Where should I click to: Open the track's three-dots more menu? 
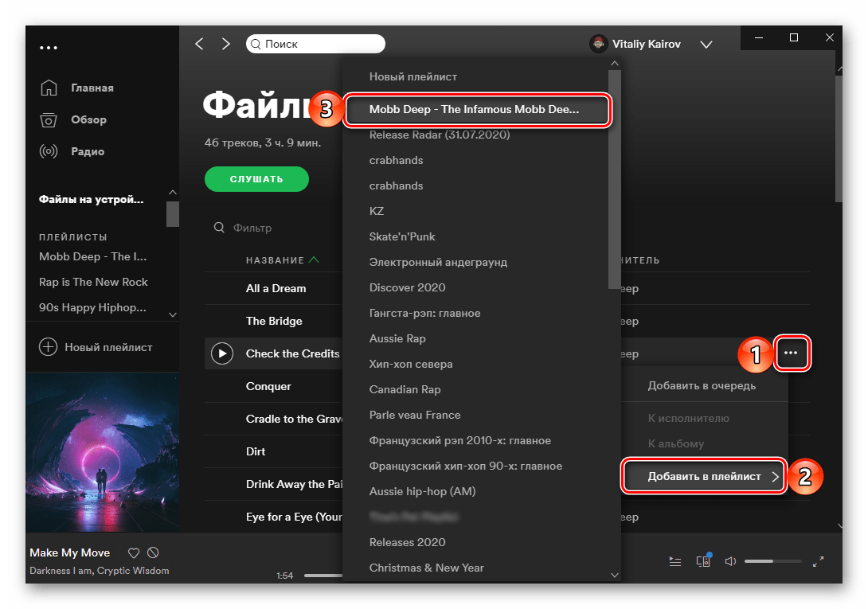(791, 353)
